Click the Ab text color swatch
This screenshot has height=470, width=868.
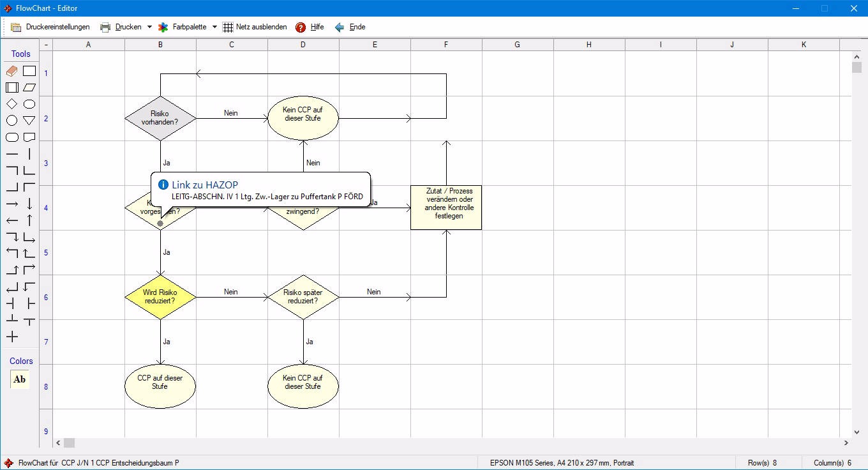coord(20,379)
